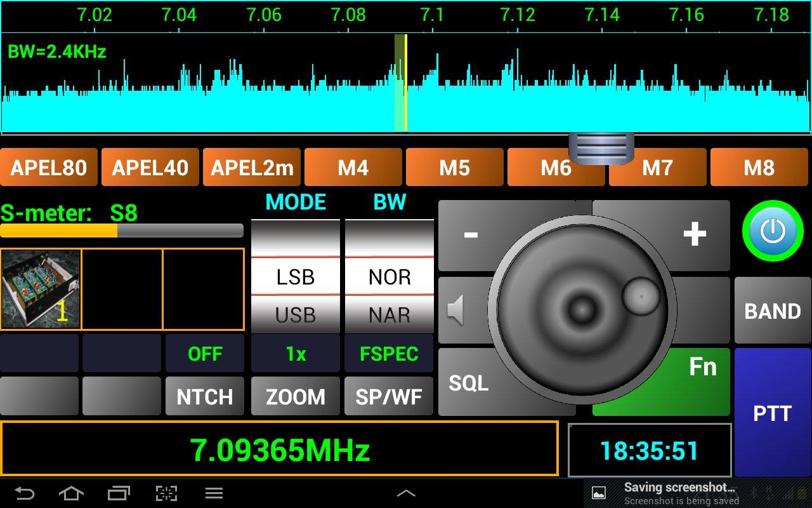Tap the Android home icon

coord(71,493)
